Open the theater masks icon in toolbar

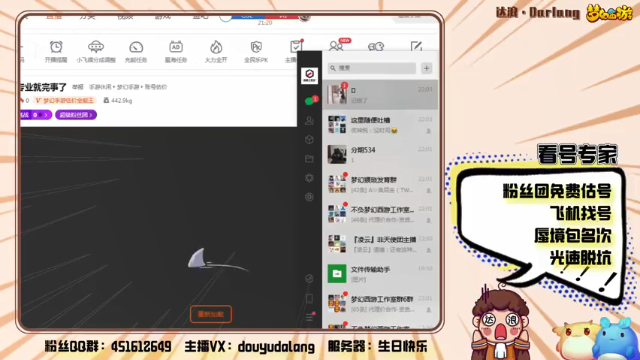[x=376, y=46]
